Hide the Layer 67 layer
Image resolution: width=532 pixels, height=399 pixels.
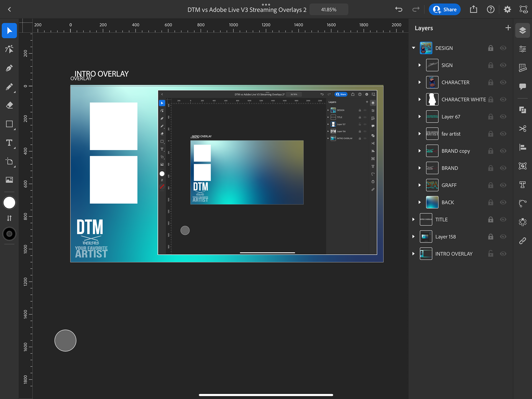point(503,116)
